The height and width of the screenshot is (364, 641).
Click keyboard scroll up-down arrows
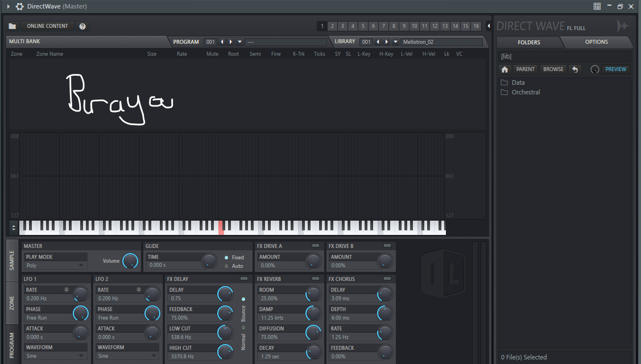14,228
